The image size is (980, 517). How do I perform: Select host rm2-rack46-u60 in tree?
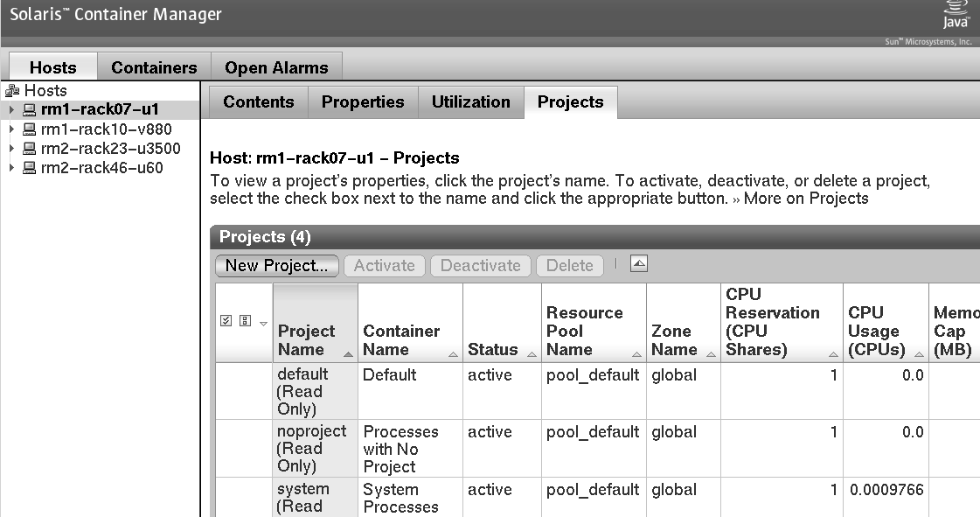click(x=102, y=168)
